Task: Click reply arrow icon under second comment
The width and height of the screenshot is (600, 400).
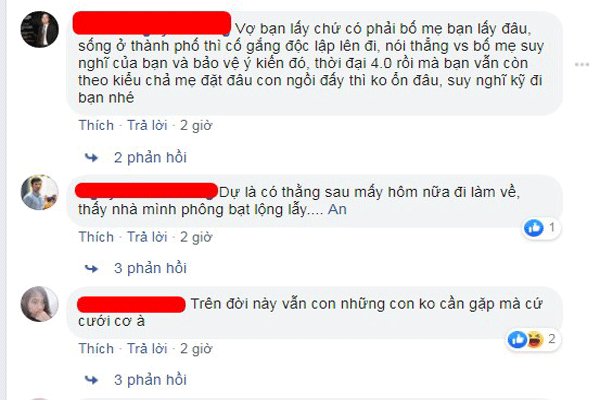Action: click(91, 268)
